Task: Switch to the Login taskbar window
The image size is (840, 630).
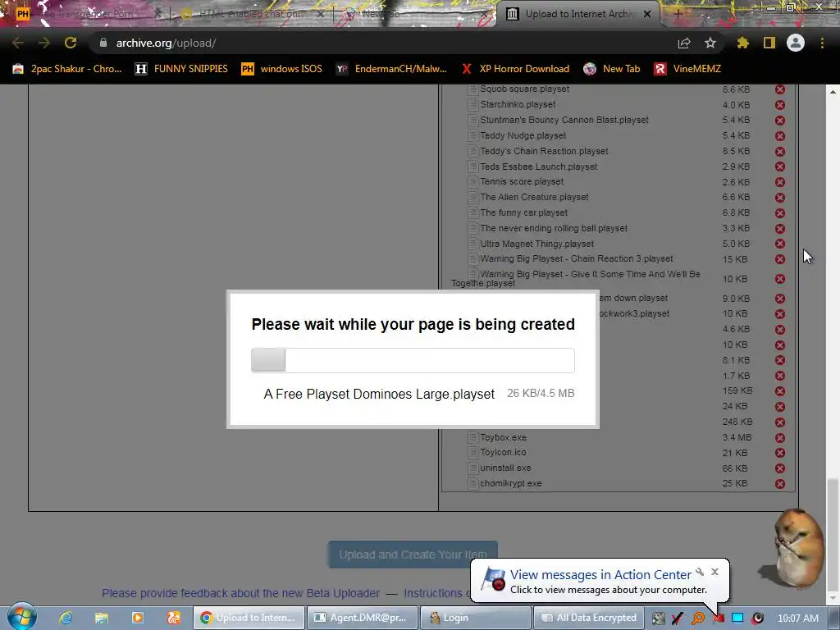Action: tap(475, 618)
